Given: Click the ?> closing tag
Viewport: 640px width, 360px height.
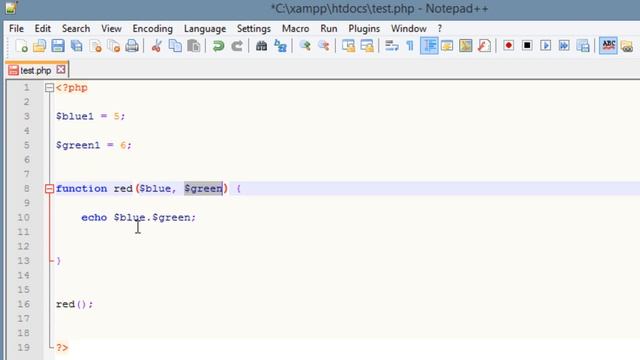Looking at the screenshot, I should pos(62,348).
